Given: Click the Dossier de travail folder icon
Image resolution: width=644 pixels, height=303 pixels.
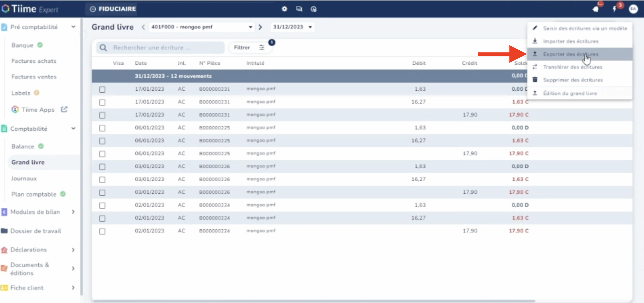Looking at the screenshot, I should [x=4, y=231].
